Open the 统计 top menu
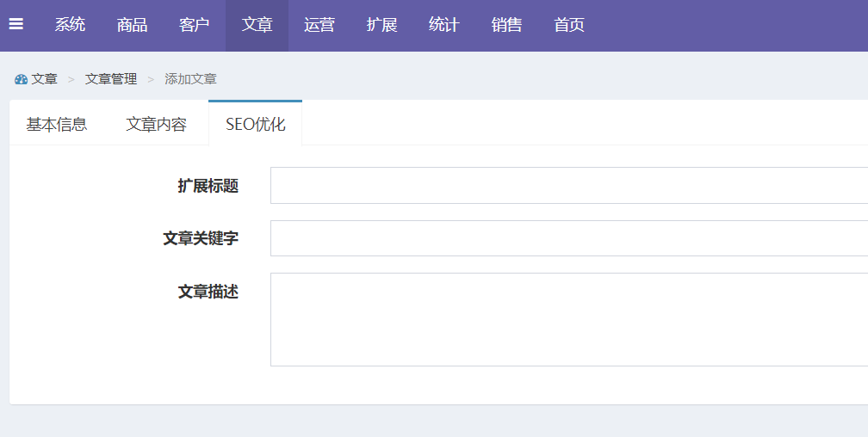 point(444,25)
